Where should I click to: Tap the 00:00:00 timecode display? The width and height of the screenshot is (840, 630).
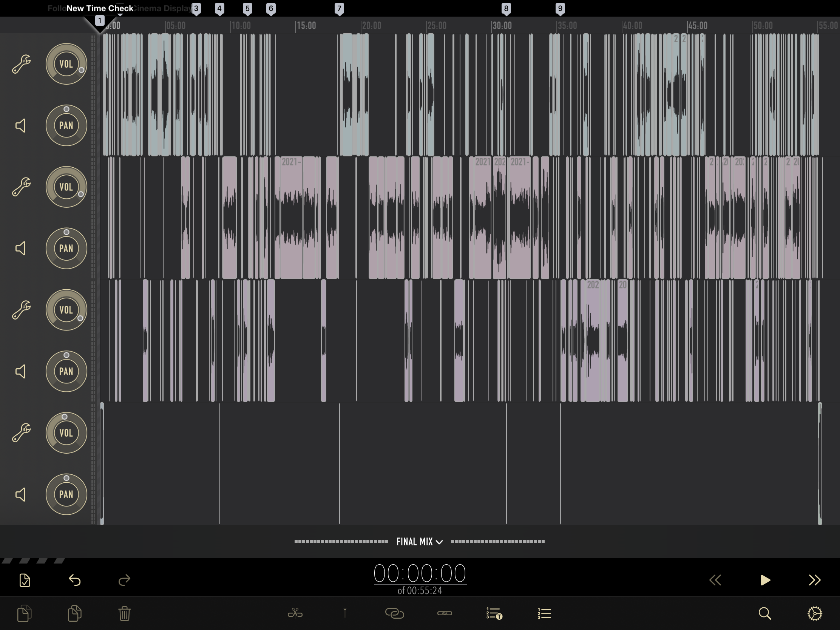[420, 573]
